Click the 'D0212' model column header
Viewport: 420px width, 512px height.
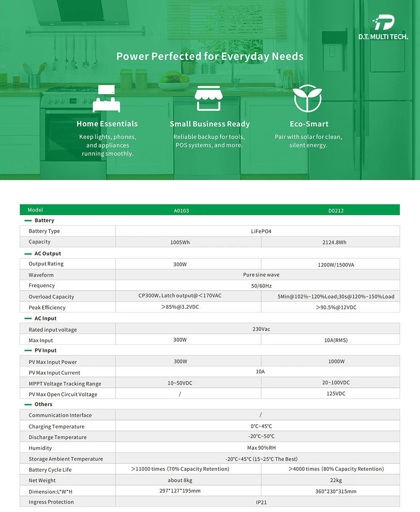click(336, 210)
